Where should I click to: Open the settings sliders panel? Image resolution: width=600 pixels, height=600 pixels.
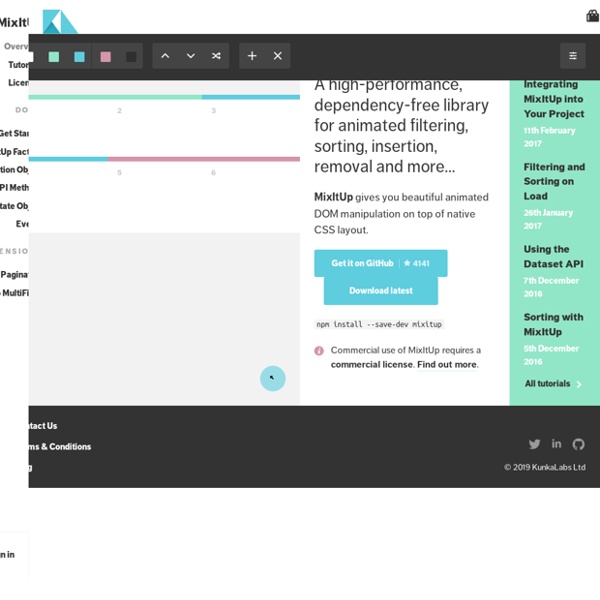coord(573,56)
